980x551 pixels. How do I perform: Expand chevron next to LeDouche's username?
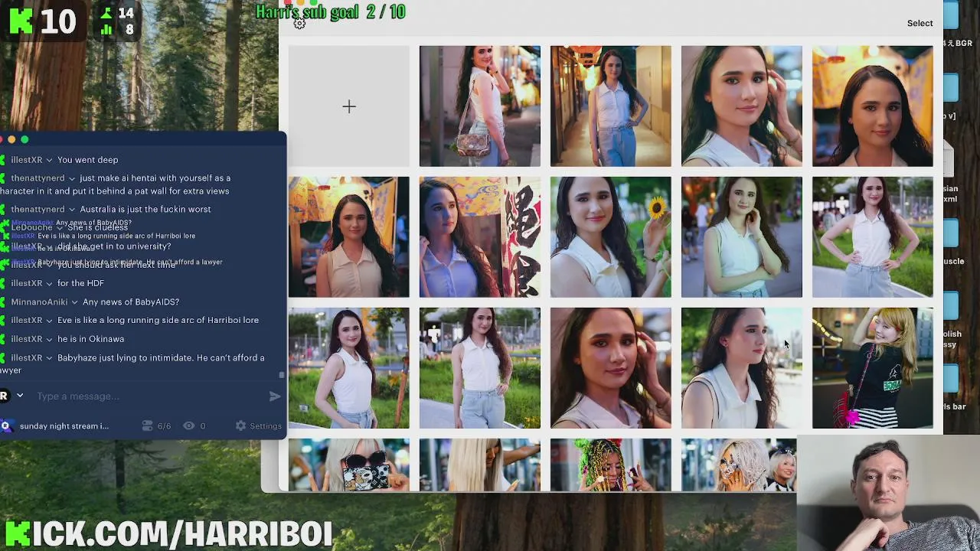59,227
